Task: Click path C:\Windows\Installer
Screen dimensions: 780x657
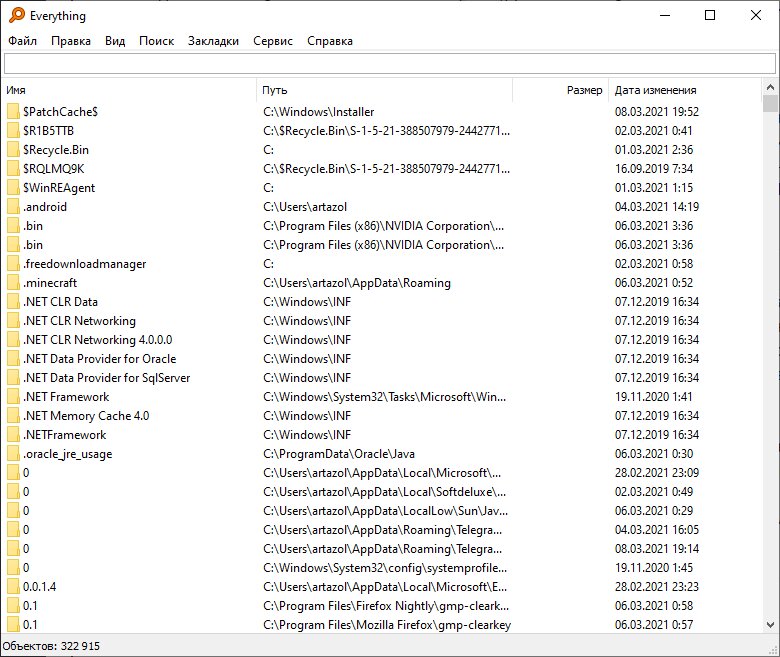Action: 318,111
